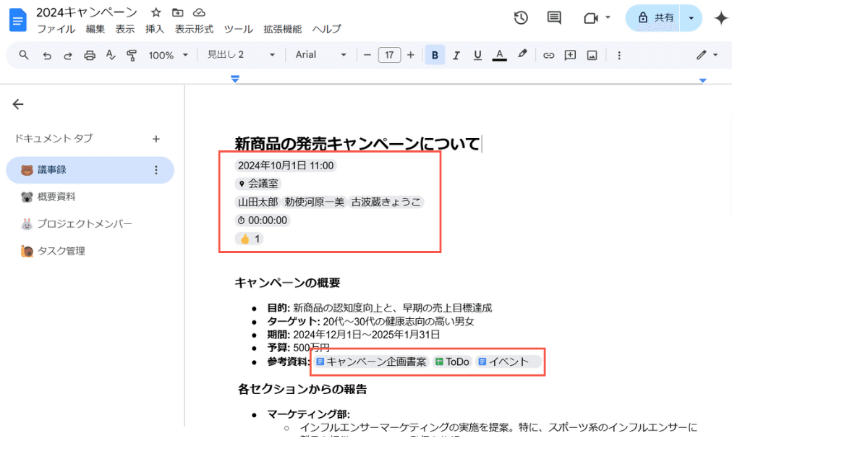Image resolution: width=868 pixels, height=454 pixels.
Task: Select the 議事録 tab
Action: (x=90, y=170)
